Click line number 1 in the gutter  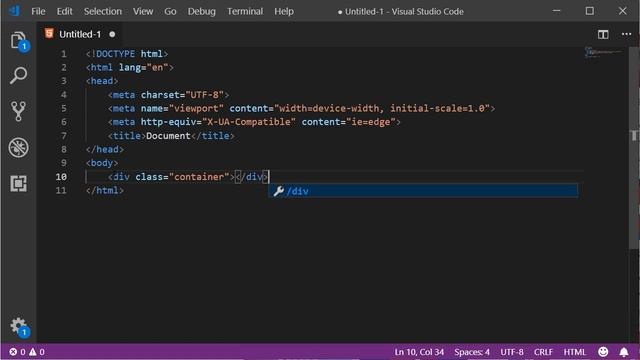(64, 54)
